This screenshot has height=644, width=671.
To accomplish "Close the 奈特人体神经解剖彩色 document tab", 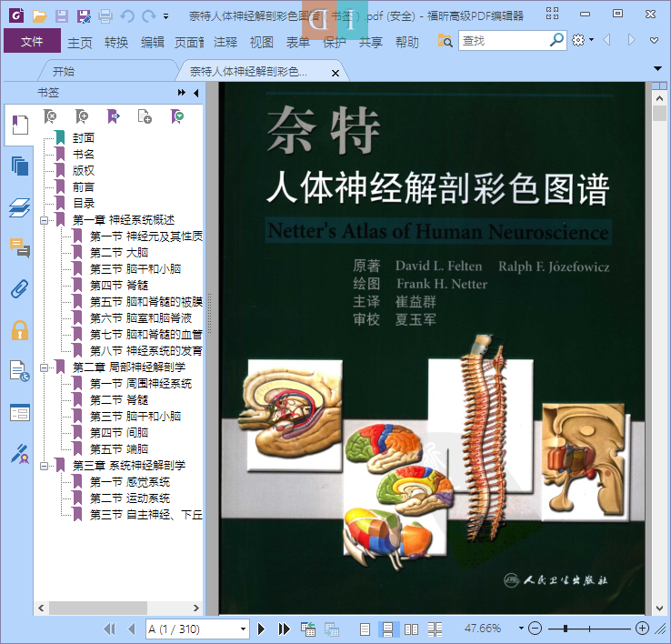I will pyautogui.click(x=335, y=73).
